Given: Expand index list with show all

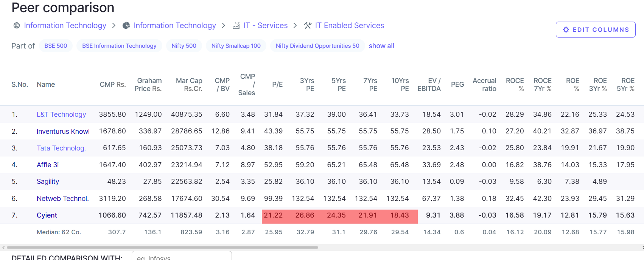Looking at the screenshot, I should pos(381,46).
